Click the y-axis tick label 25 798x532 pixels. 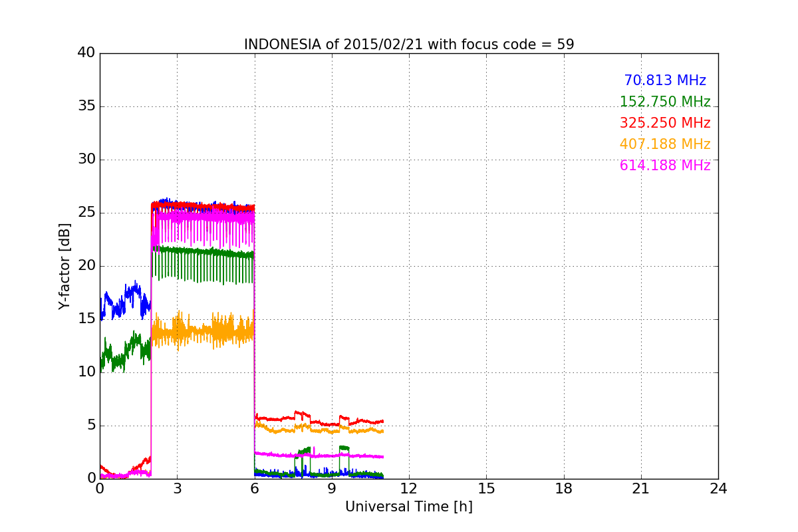[x=86, y=213]
